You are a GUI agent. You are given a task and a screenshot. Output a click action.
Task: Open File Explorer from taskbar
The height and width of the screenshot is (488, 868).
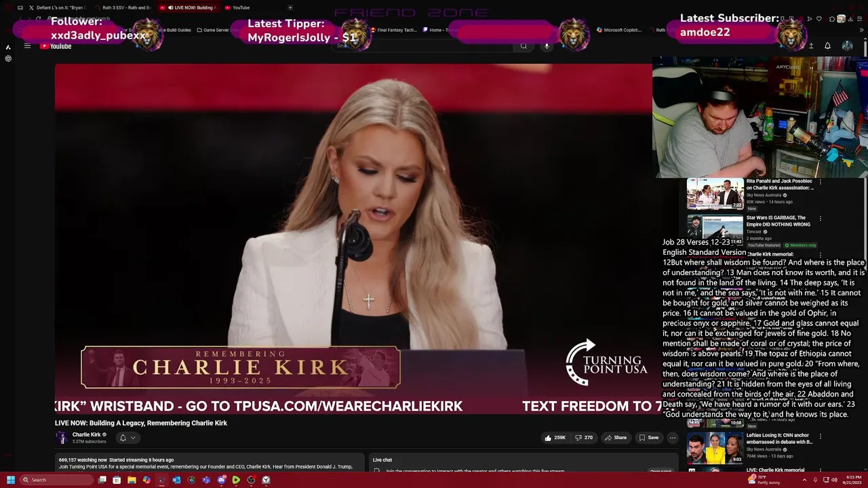click(x=132, y=480)
